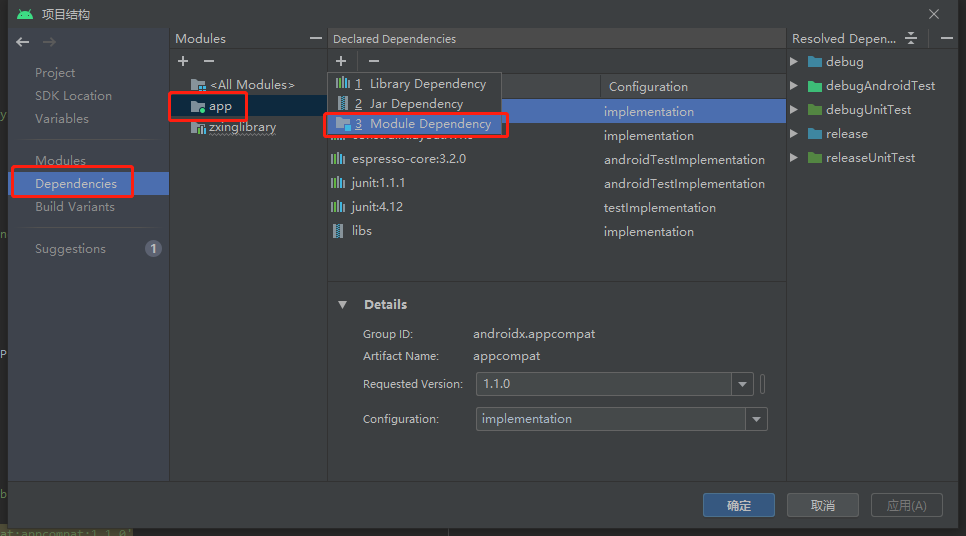Viewport: 966px width, 536px height.
Task: Expand the debugAndroidTest node
Action: pyautogui.click(x=794, y=86)
